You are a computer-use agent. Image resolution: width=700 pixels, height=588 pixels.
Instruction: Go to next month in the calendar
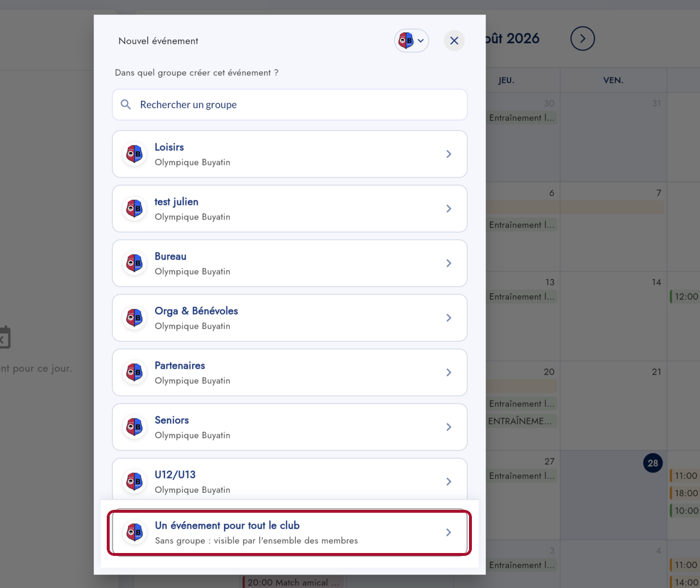pos(583,38)
